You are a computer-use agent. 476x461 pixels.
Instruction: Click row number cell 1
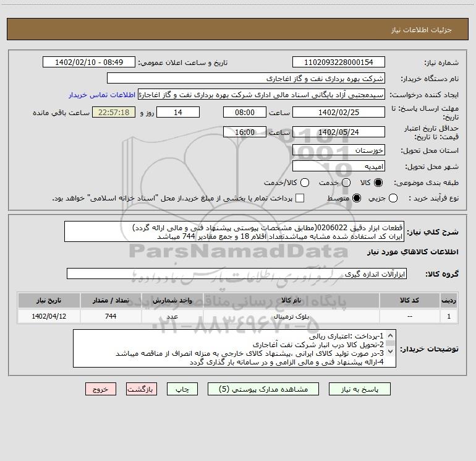449,316
